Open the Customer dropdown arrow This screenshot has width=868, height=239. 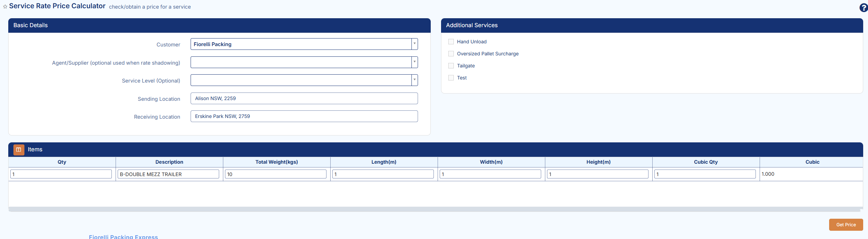pyautogui.click(x=414, y=44)
